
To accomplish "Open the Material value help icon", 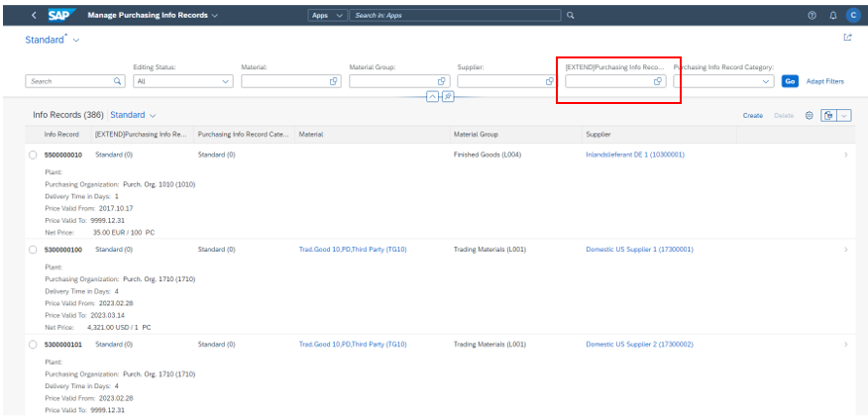I will point(334,81).
